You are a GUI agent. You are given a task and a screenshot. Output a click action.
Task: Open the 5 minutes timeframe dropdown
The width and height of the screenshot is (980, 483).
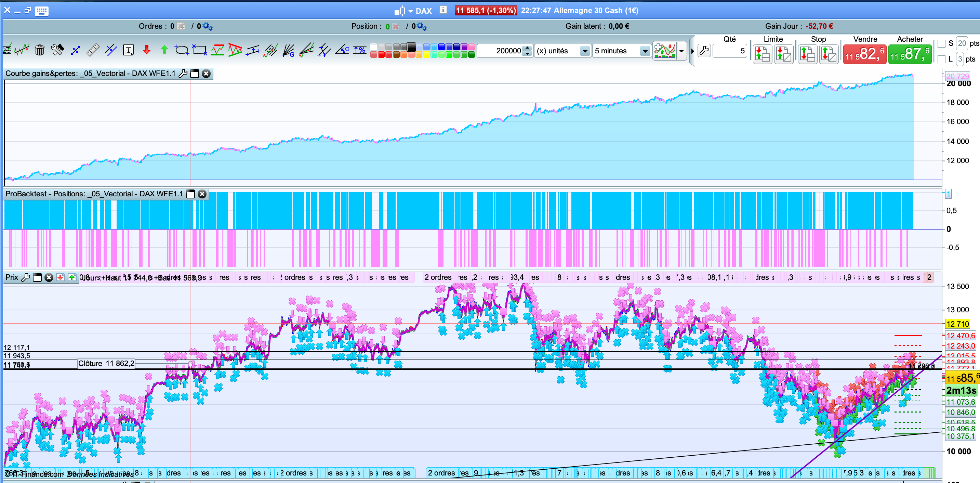(x=645, y=51)
